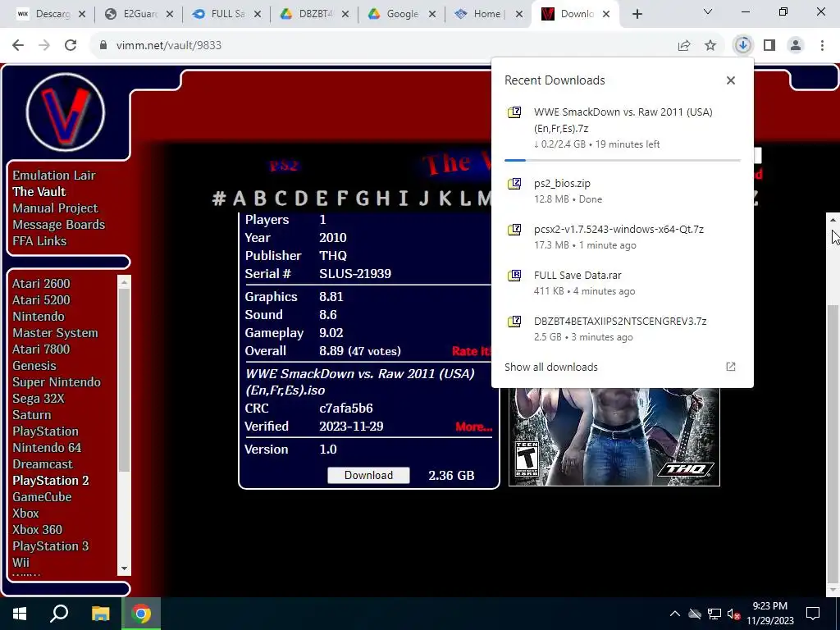
Task: Open the tab search dropdown
Action: pyautogui.click(x=708, y=11)
